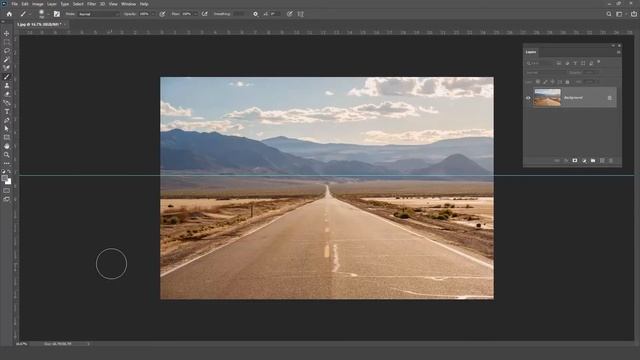Image resolution: width=640 pixels, height=360 pixels.
Task: Create new adjustment layer icon
Action: pyautogui.click(x=584, y=160)
